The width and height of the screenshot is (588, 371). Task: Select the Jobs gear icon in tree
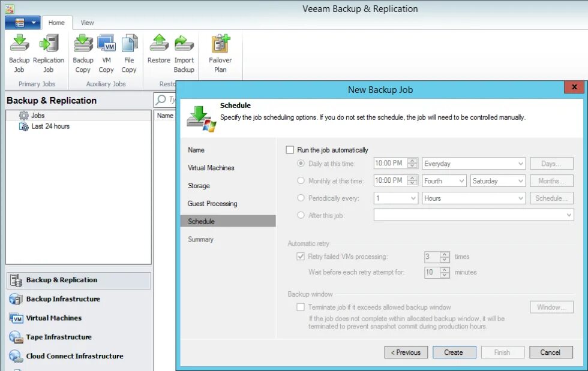point(23,116)
